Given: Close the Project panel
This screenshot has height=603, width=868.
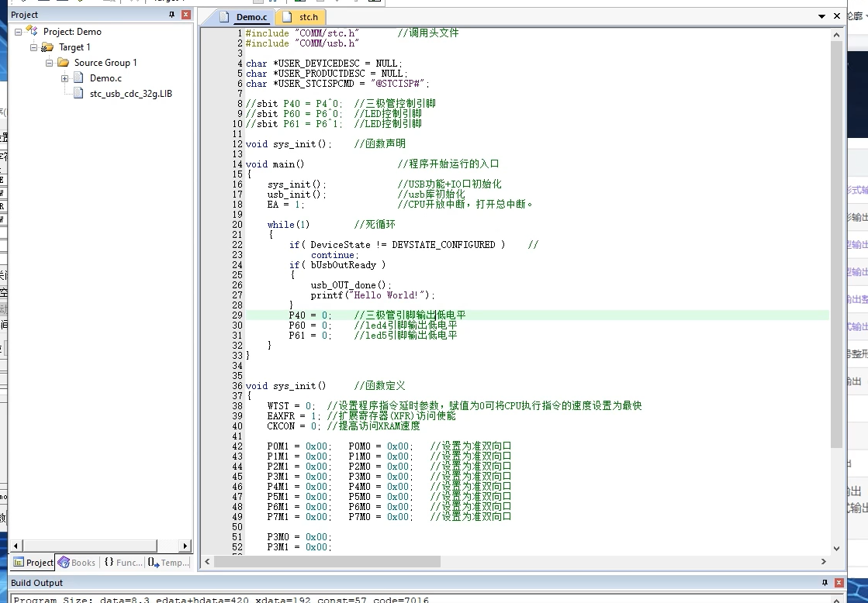Looking at the screenshot, I should [x=186, y=15].
